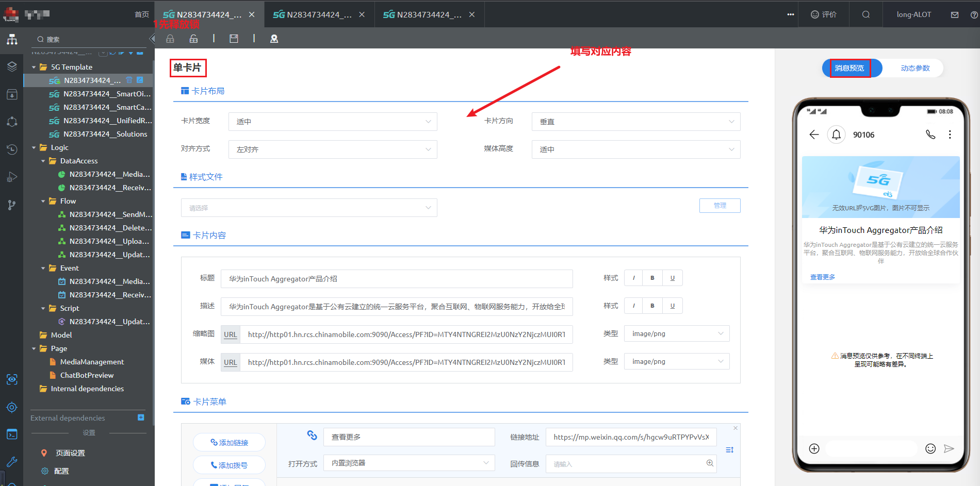Click the release lock icon in toolbar
Image resolution: width=980 pixels, height=486 pixels.
193,39
